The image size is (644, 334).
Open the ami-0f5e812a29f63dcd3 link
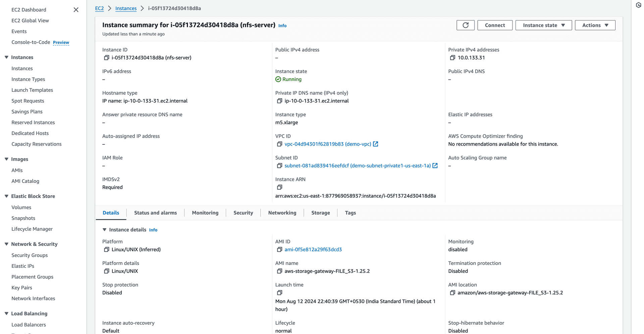pos(313,250)
